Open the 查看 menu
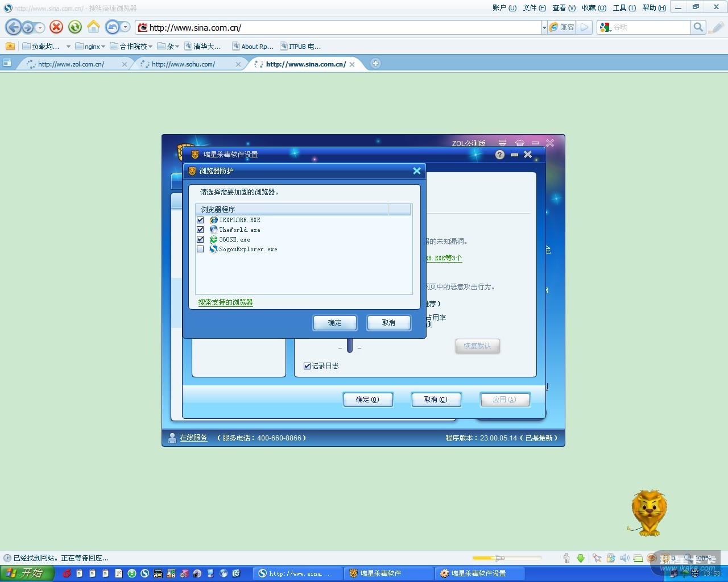728x582 pixels. [564, 8]
